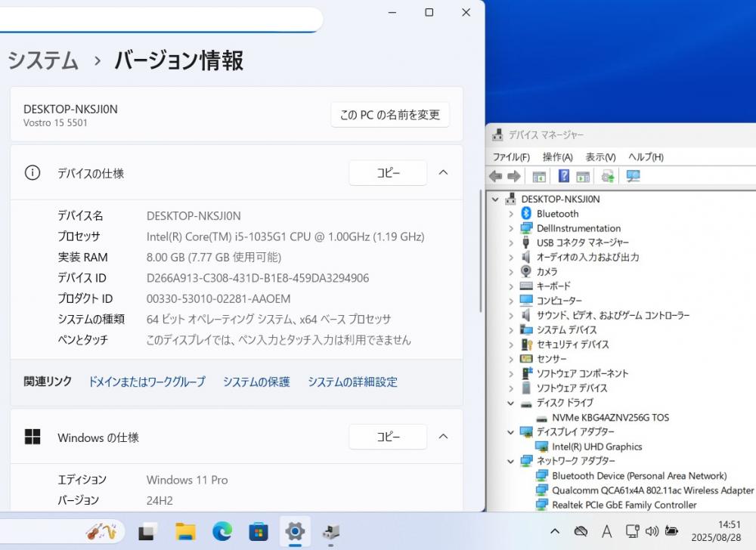The width and height of the screenshot is (756, 550).
Task: Click the Back arrow in Device Manager toolbar
Action: click(496, 176)
